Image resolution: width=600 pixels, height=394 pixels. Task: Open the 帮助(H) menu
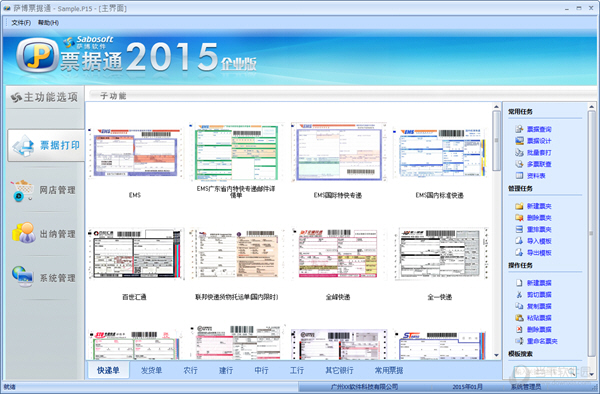48,23
